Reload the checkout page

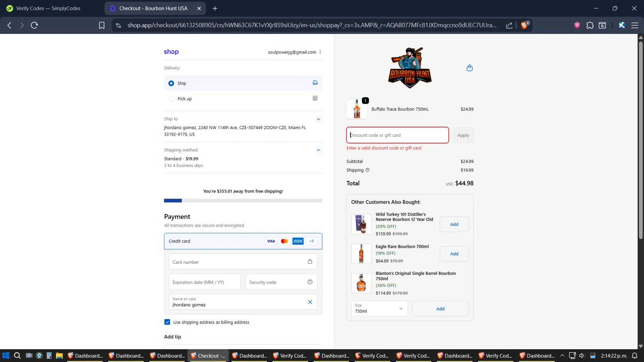click(34, 25)
